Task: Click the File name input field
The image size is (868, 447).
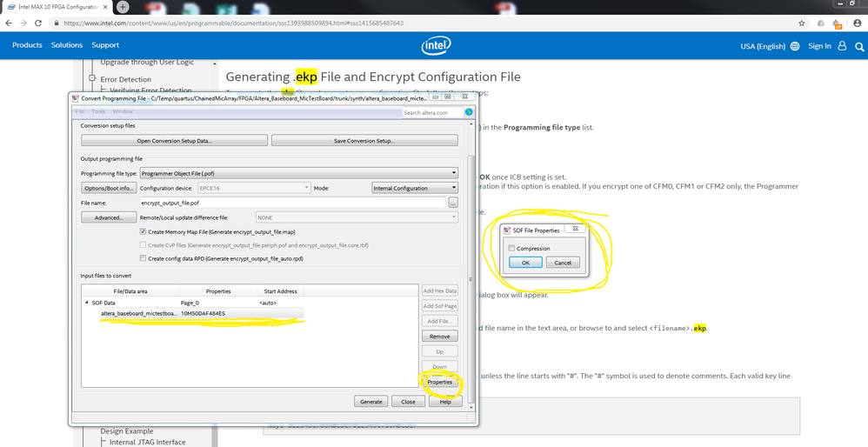Action: point(292,203)
